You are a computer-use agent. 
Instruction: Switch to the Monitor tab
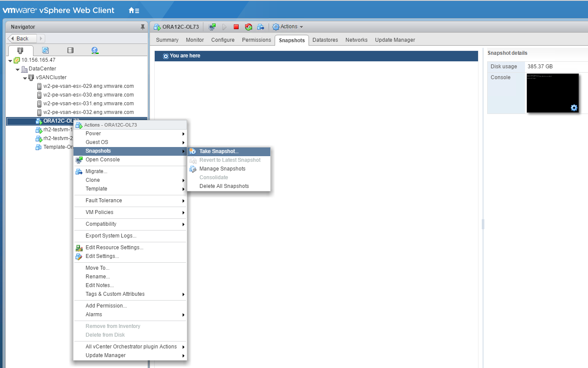(x=195, y=40)
